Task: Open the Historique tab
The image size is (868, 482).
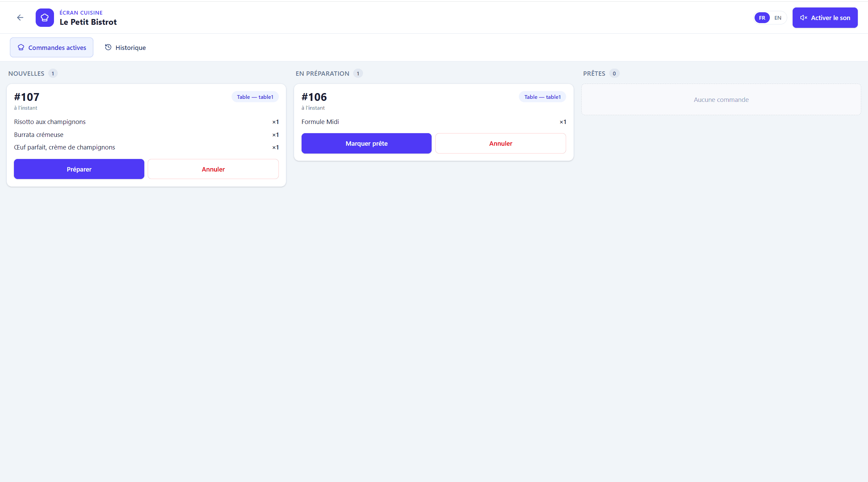Action: [x=125, y=48]
